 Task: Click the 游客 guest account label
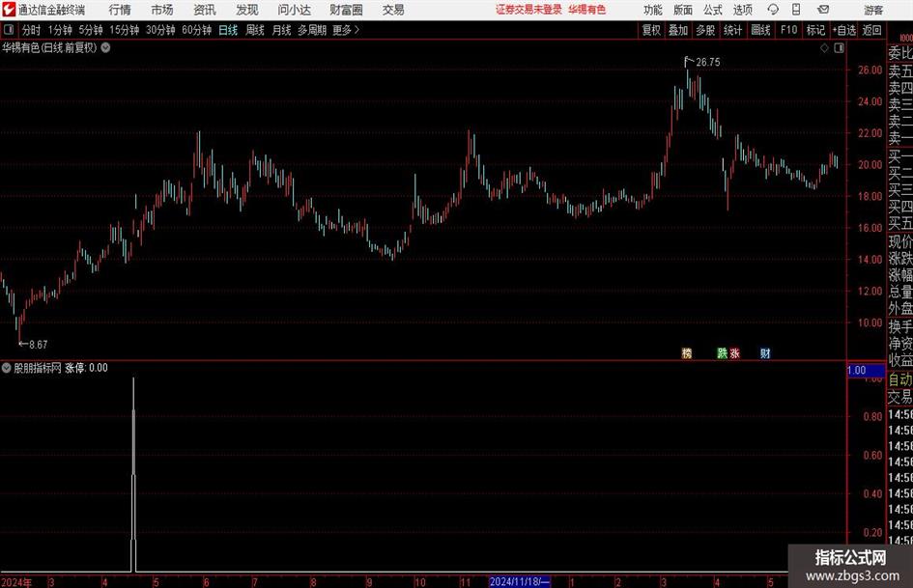point(873,10)
